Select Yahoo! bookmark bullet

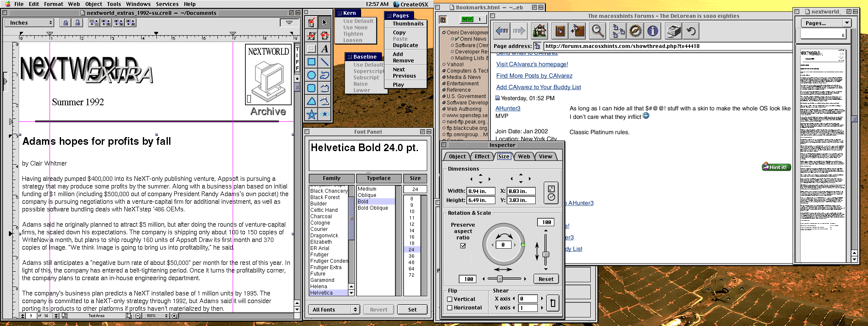444,65
